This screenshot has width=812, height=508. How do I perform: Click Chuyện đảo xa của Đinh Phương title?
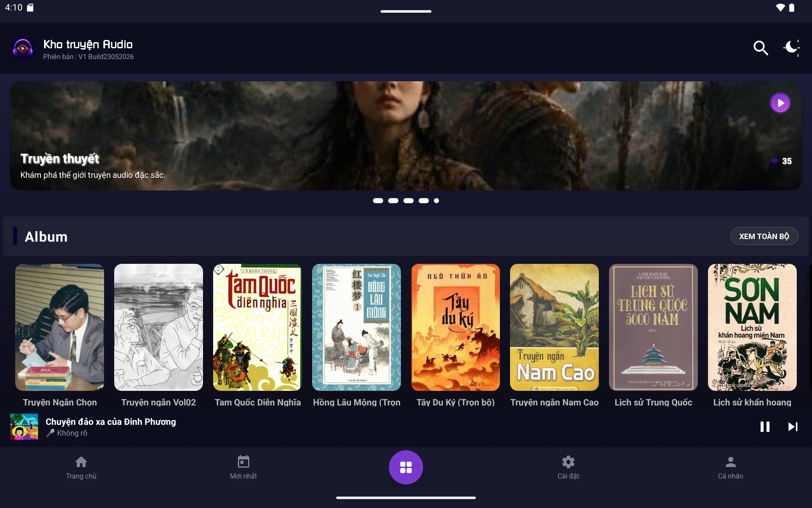[x=111, y=422]
